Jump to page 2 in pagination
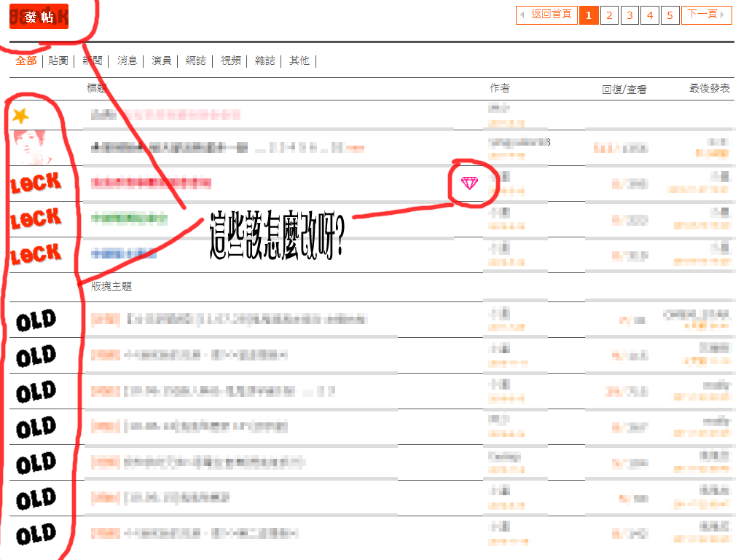This screenshot has height=560, width=741. [x=609, y=15]
